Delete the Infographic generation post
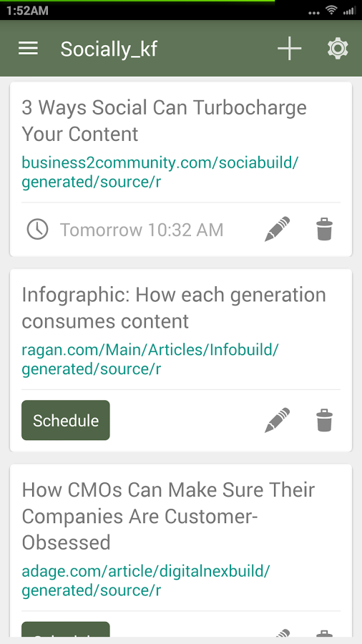 point(324,420)
